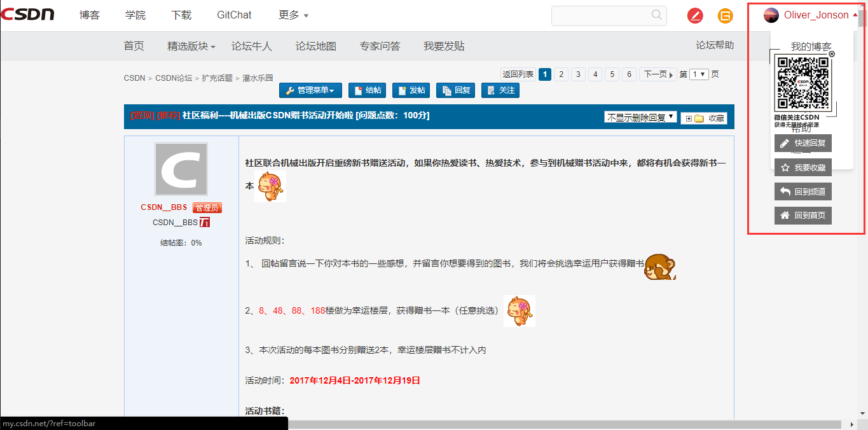Image resolution: width=868 pixels, height=430 pixels.
Task: Close the WeChat QR code popup
Action: pos(832,54)
